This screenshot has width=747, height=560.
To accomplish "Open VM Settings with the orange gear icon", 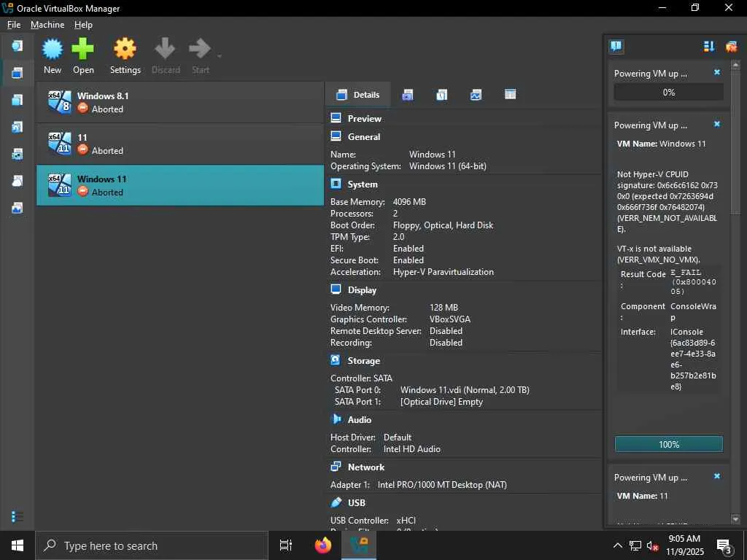I will (125, 49).
